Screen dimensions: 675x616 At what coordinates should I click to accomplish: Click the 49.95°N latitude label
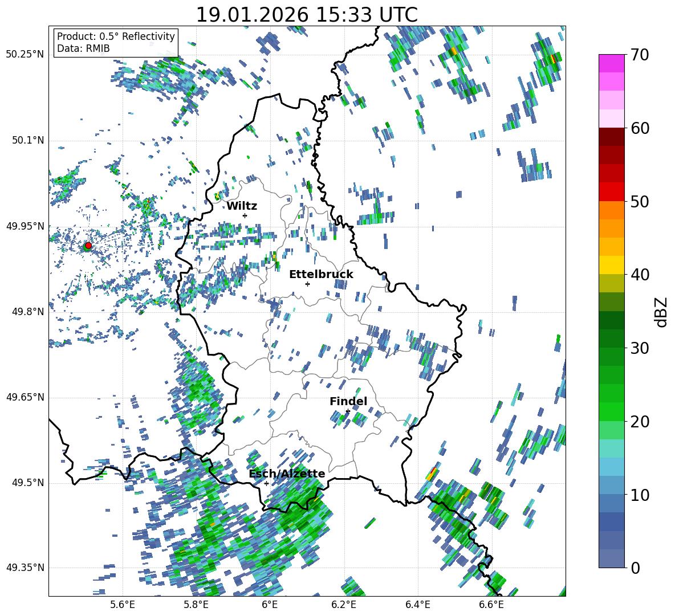point(25,226)
